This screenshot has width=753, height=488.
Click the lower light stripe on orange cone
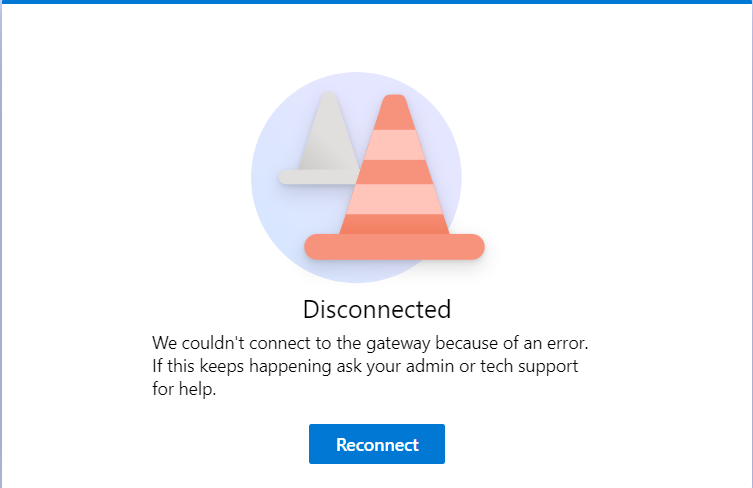pos(394,199)
